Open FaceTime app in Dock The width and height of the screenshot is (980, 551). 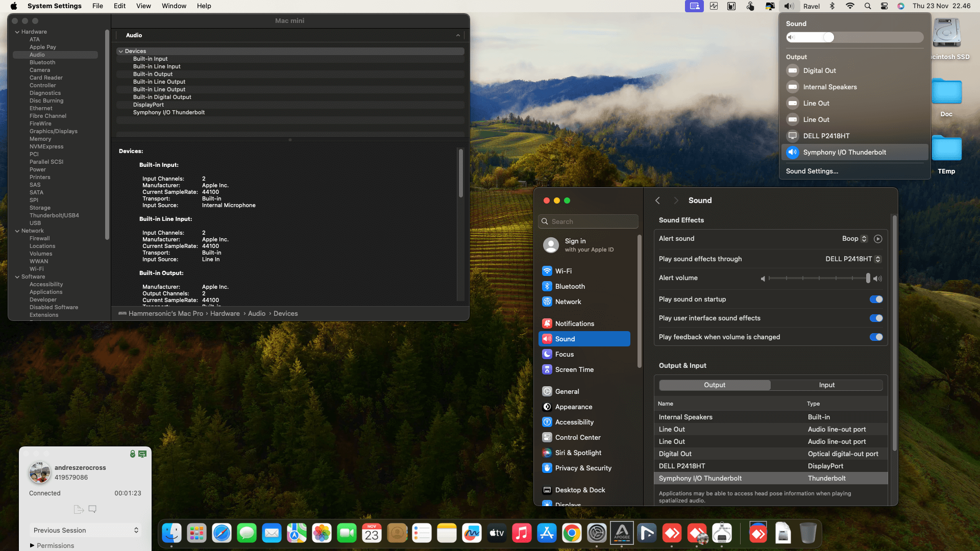(347, 534)
